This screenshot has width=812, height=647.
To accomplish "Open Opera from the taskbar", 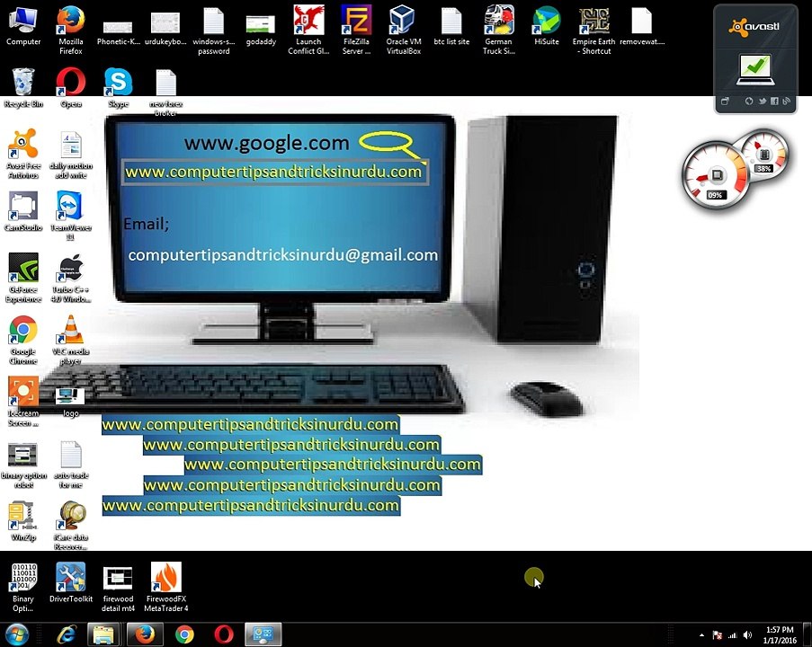I will point(224,634).
